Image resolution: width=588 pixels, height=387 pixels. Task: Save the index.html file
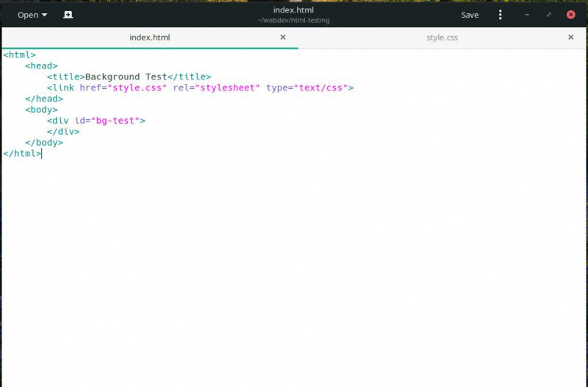click(470, 15)
